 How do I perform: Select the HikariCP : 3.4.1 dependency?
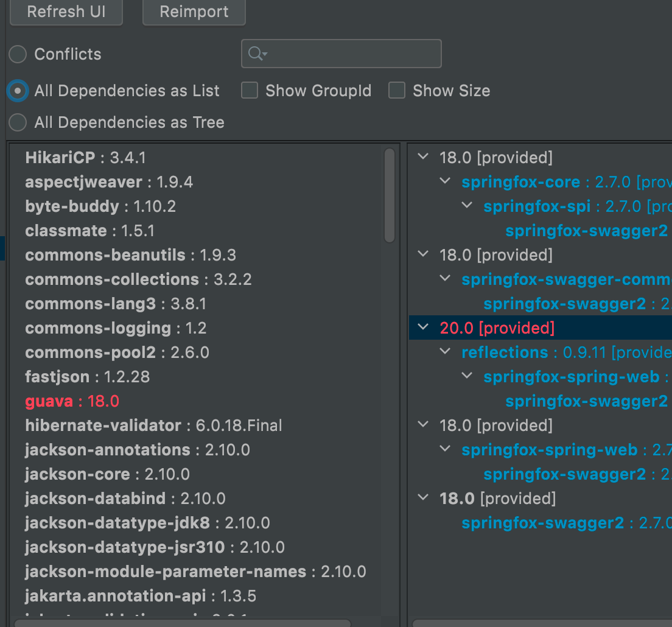[x=86, y=158]
